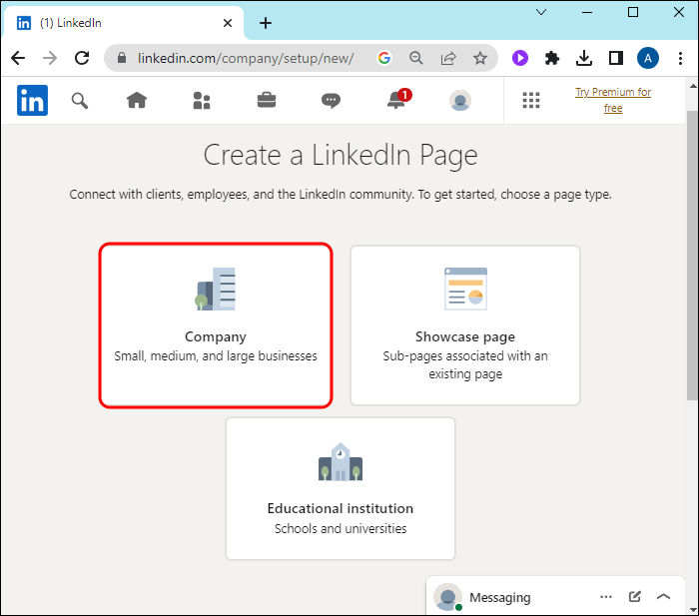
Task: Click the Company building illustration
Action: tap(216, 289)
